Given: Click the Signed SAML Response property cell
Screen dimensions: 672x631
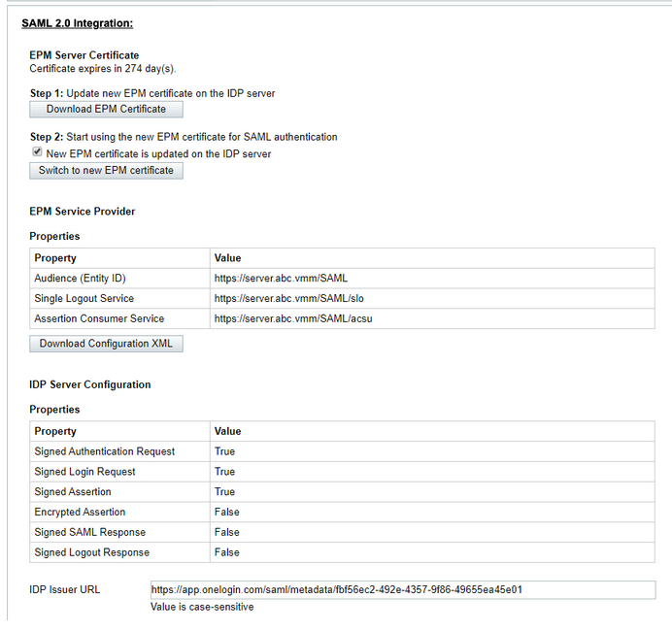Looking at the screenshot, I should click(x=90, y=533).
